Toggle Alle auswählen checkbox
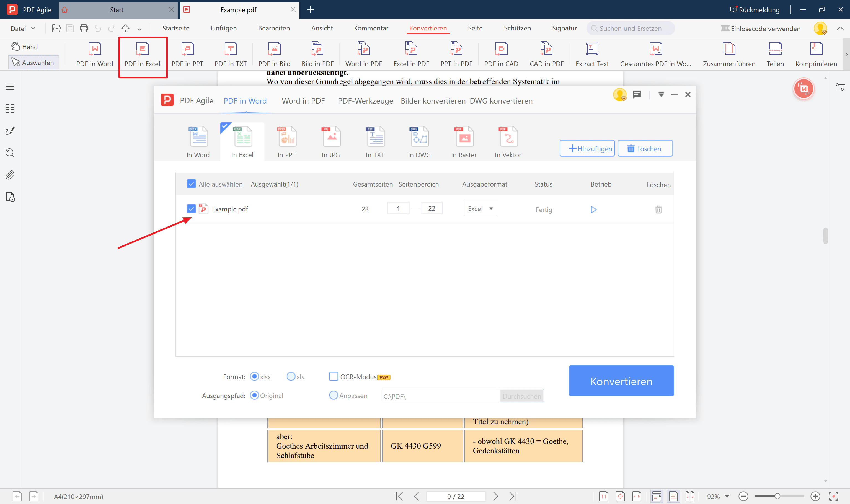 [191, 184]
